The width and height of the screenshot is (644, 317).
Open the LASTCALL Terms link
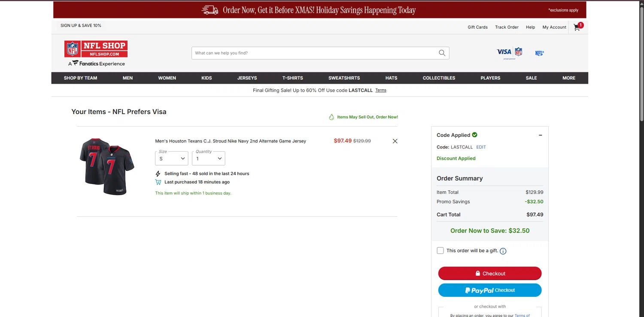pos(381,90)
